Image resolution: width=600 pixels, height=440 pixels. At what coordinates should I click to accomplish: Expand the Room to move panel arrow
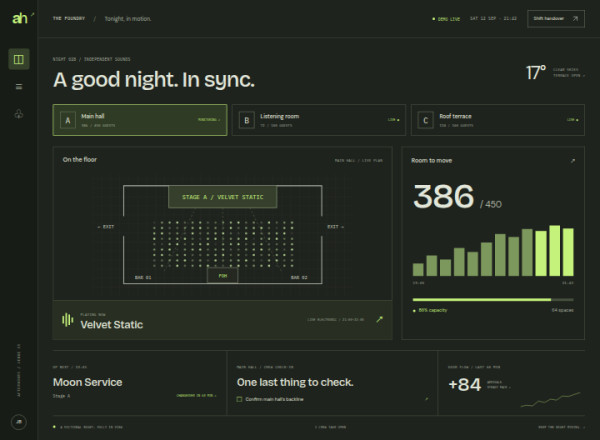click(x=573, y=161)
